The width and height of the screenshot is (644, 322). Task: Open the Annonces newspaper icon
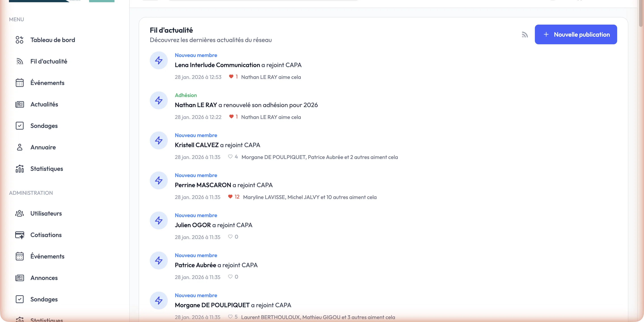(x=19, y=278)
